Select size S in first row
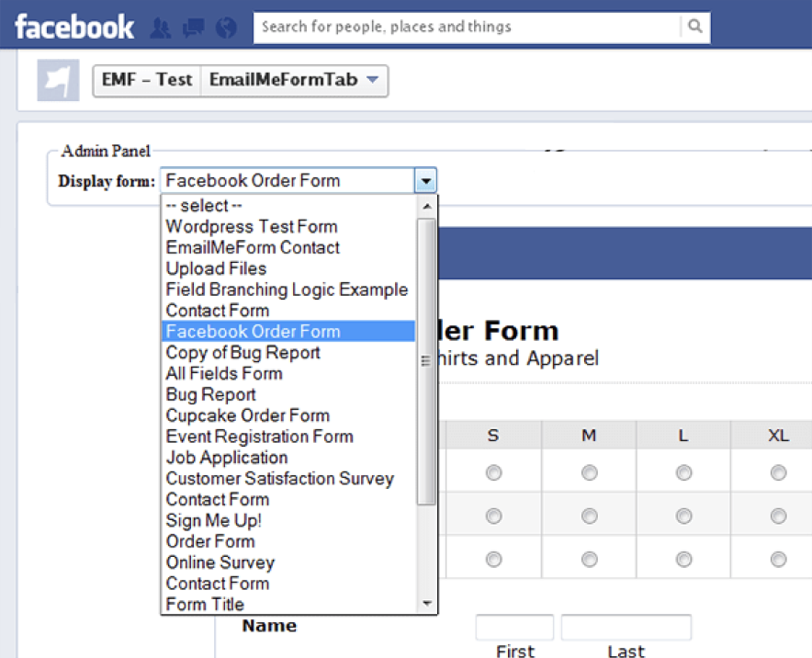Screen dimensions: 812x658 coord(493,472)
